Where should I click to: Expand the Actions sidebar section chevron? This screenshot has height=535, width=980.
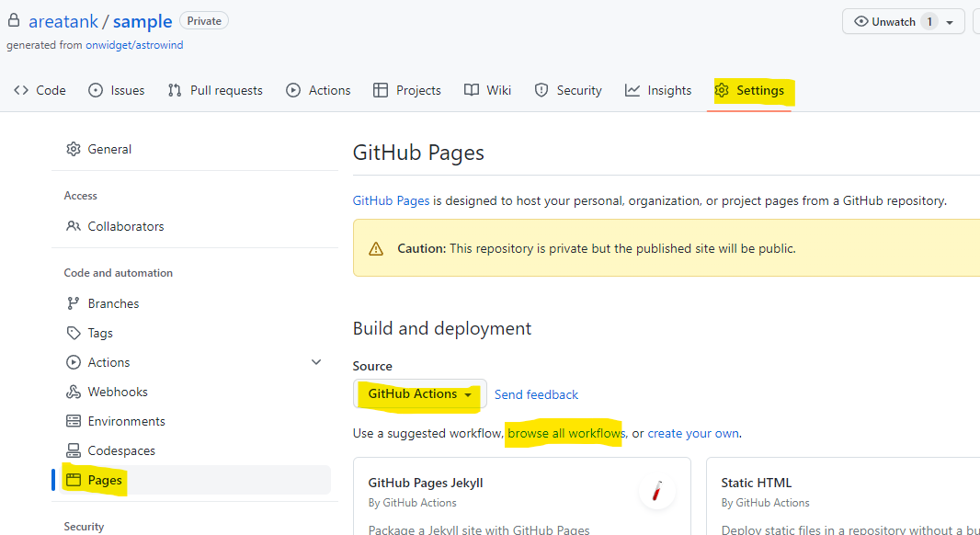(316, 362)
